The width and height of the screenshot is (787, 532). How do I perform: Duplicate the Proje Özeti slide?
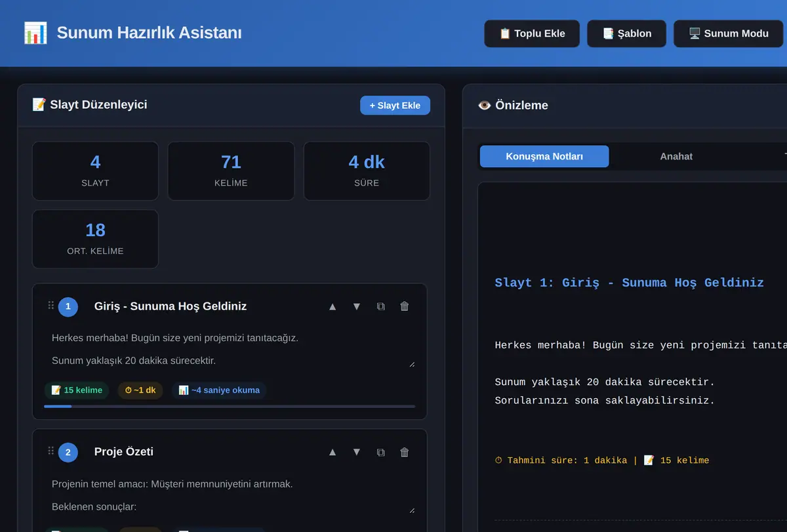click(380, 452)
